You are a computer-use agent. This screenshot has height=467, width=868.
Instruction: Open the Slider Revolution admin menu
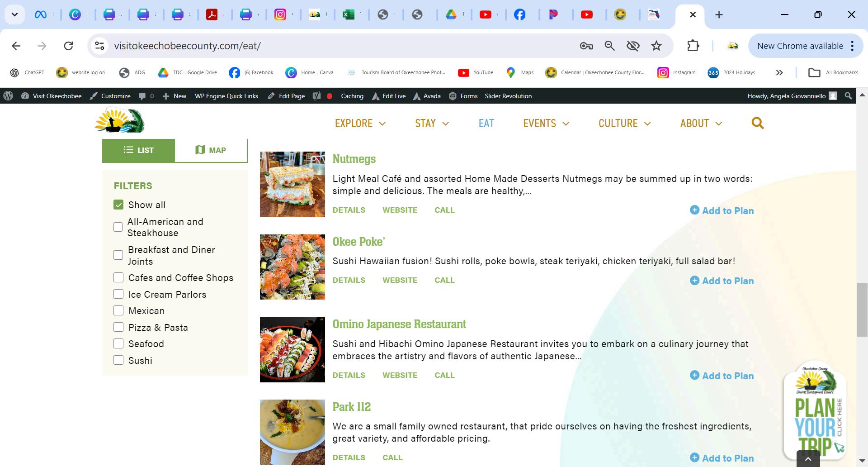click(x=508, y=96)
